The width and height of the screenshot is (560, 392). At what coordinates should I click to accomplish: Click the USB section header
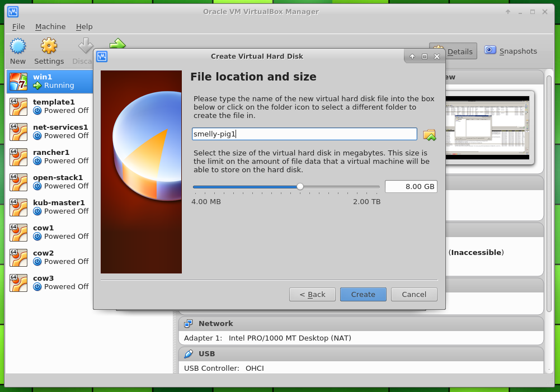tap(361, 354)
